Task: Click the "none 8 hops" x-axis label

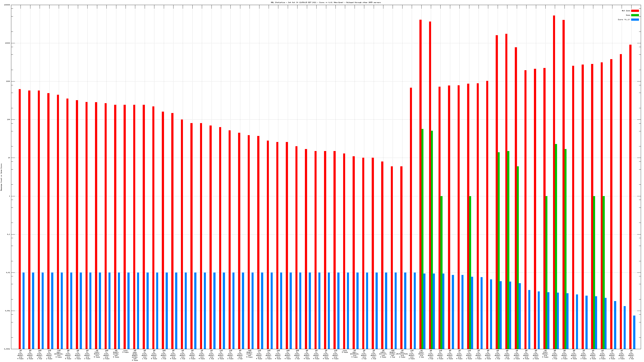Action: click(x=126, y=352)
